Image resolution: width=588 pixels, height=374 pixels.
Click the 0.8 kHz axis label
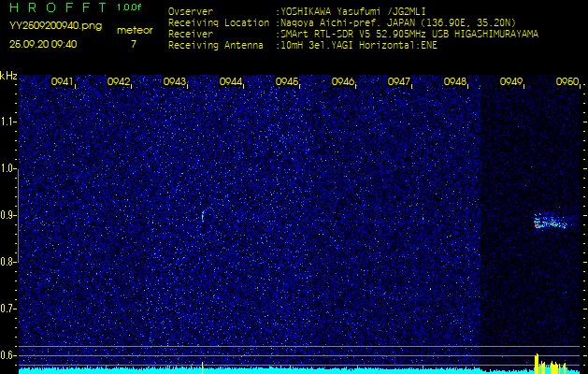[7, 262]
